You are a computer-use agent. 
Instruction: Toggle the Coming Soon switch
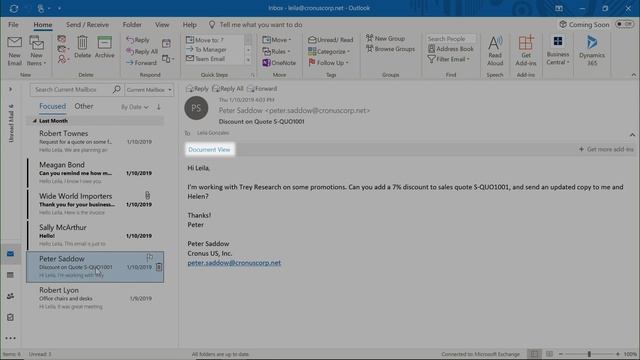(624, 24)
